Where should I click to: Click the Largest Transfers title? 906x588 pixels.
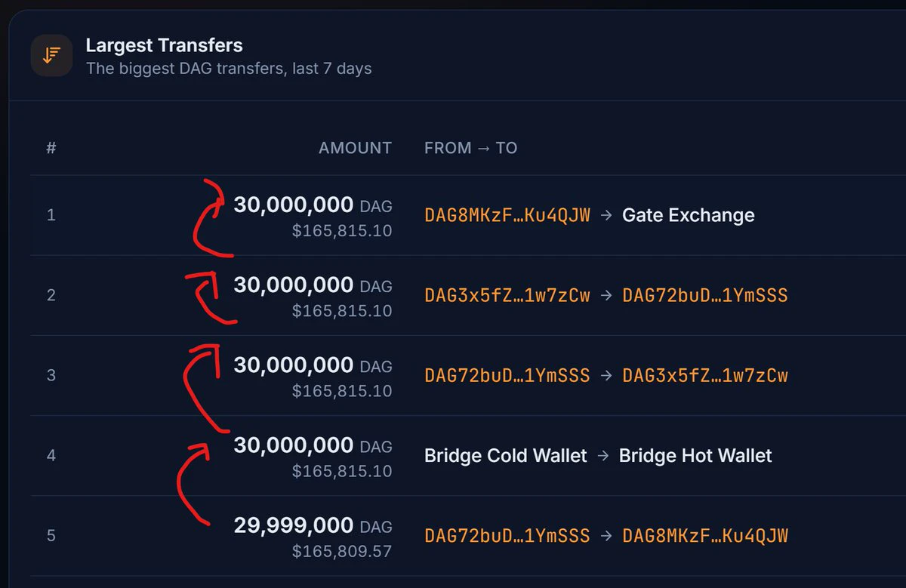coord(165,45)
